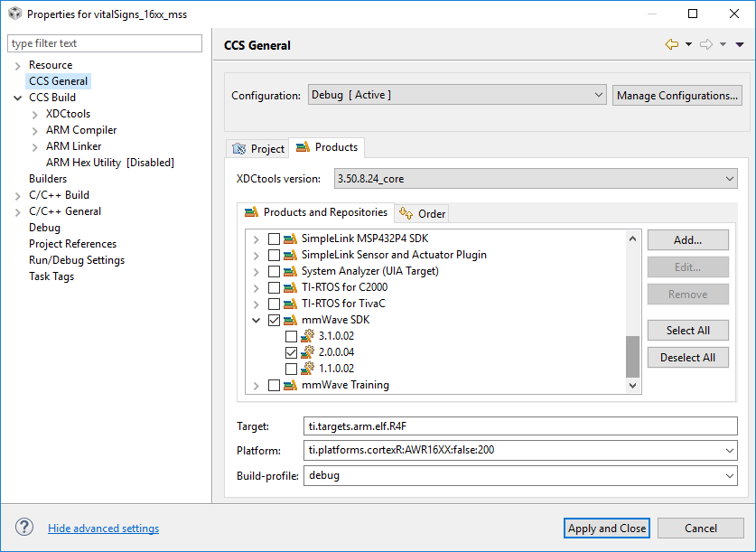
Task: Select Products and Repositories tab
Action: [x=316, y=212]
